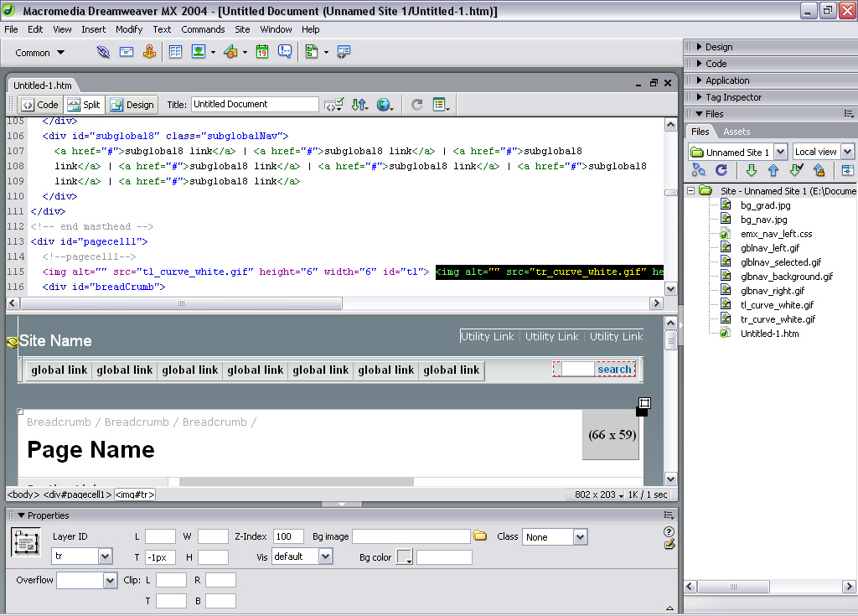Click Preview in Browser globe icon
The height and width of the screenshot is (616, 858).
click(385, 105)
